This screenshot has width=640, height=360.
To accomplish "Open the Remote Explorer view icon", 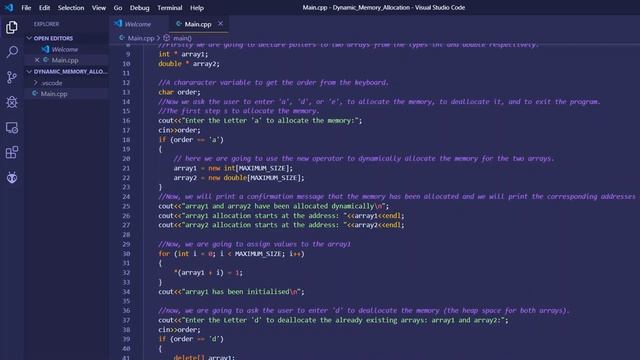I will (12, 127).
